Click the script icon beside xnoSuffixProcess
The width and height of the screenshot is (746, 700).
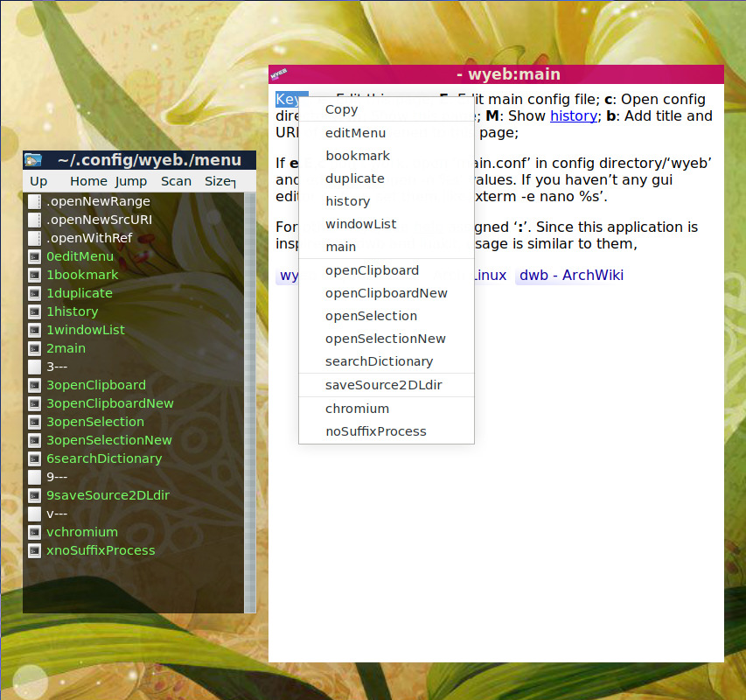coord(34,550)
